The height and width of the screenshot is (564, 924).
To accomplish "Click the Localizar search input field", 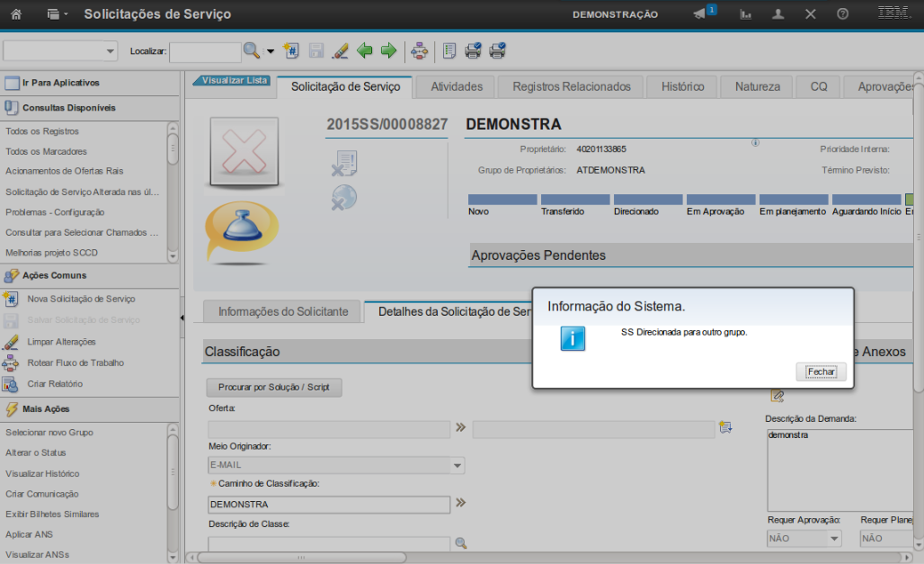I will click(205, 52).
